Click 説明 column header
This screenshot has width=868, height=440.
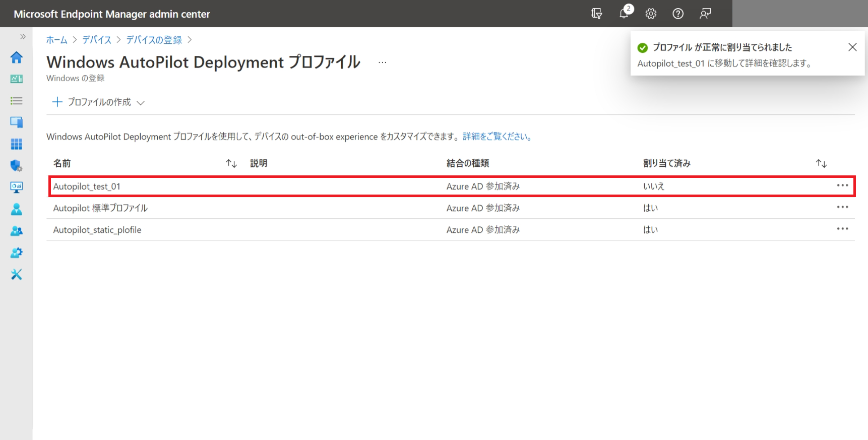259,163
